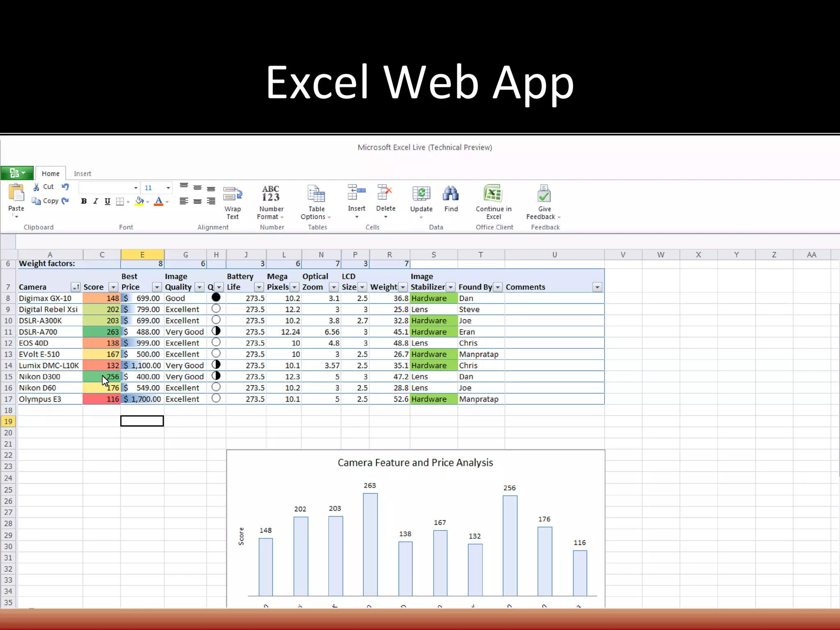Click the filled circle icon in Digimax row
840x630 pixels.
coord(216,297)
